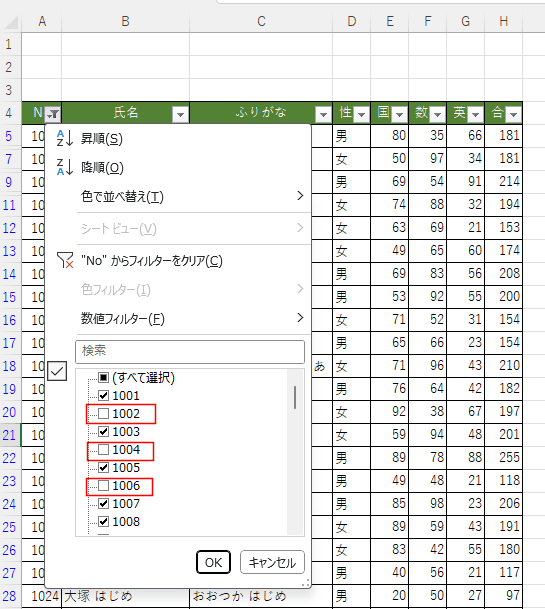
Task: Check the 1002 checkbox
Action: (103, 414)
